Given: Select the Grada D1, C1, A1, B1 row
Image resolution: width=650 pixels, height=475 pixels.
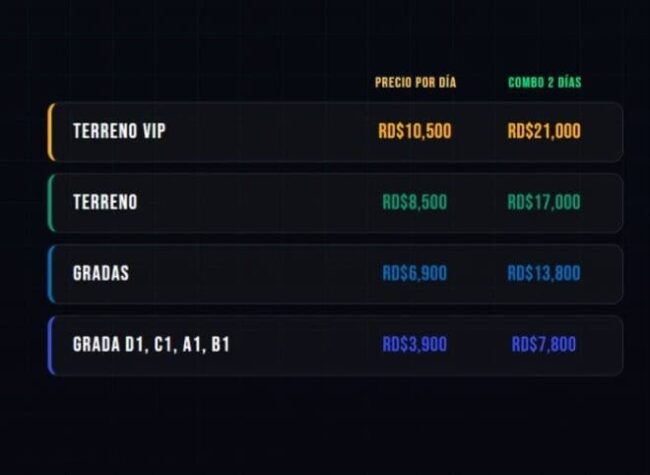Looking at the screenshot, I should [335, 345].
